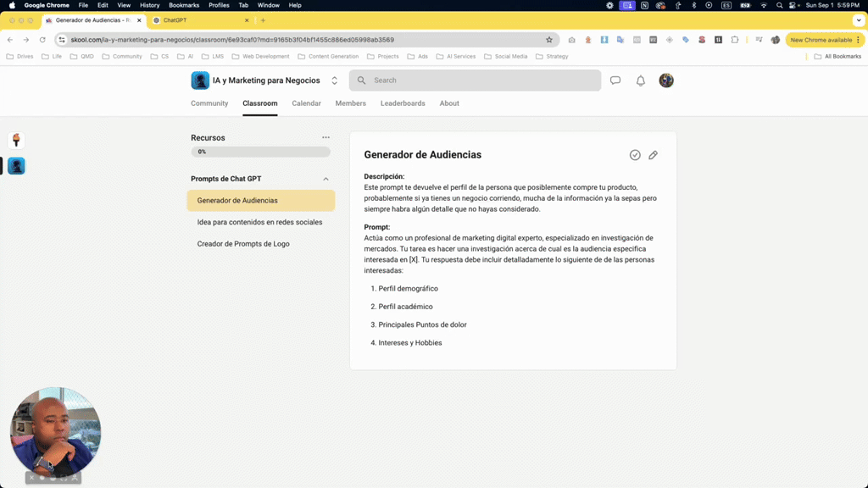Viewport: 868px width, 488px height.
Task: Switch to the Community tab
Action: point(209,103)
